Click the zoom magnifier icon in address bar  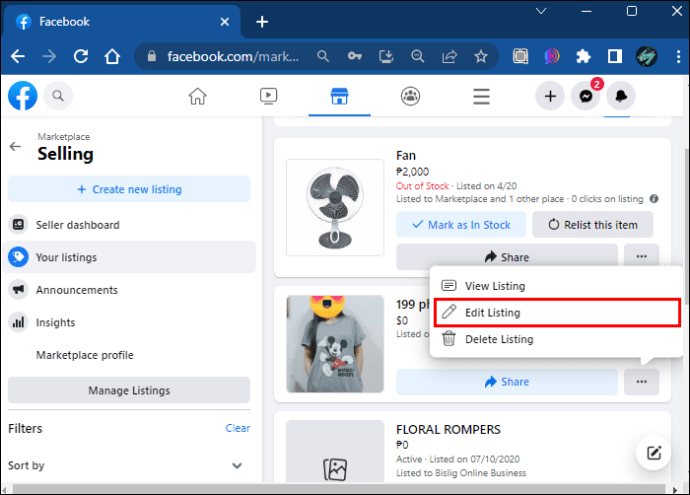click(x=418, y=56)
